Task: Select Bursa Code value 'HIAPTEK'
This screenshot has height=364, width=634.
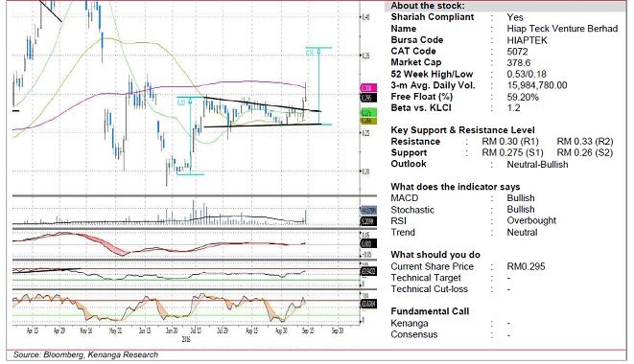Action: tap(528, 40)
